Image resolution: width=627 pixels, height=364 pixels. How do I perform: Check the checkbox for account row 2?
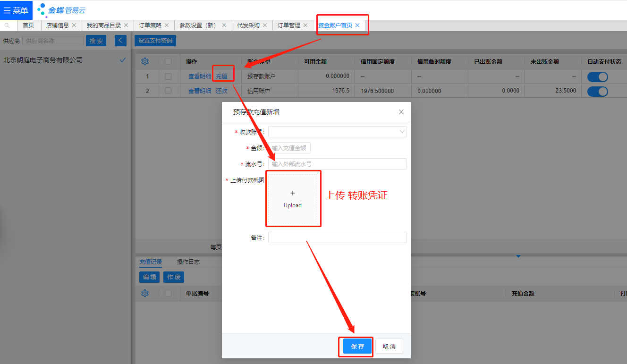(168, 91)
